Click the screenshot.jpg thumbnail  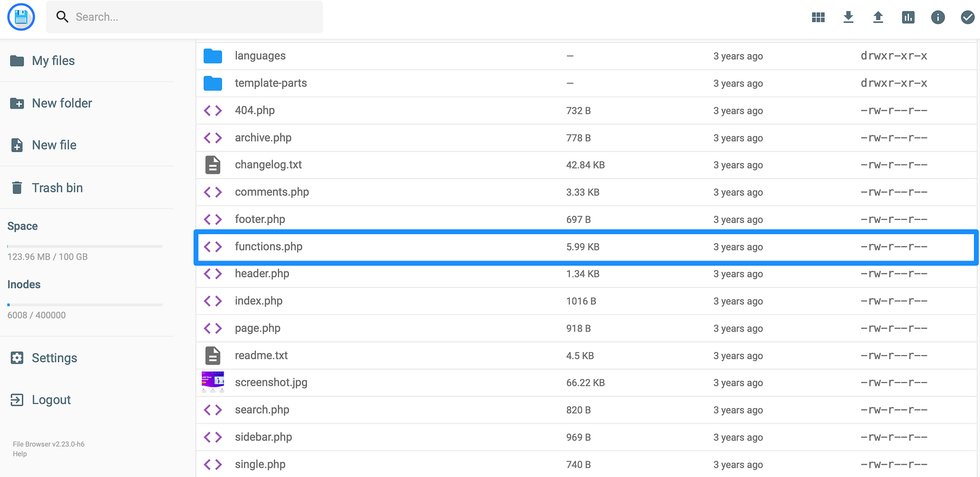(x=213, y=382)
